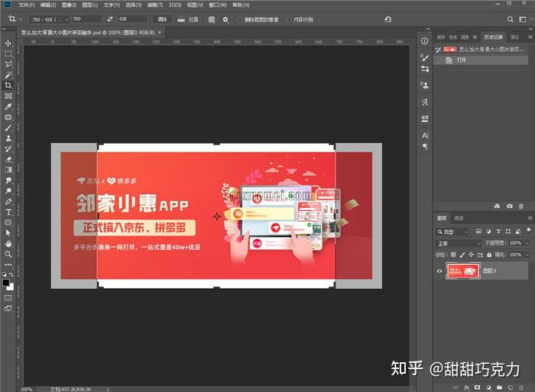Toggle lock transparent pixels

coord(453,254)
